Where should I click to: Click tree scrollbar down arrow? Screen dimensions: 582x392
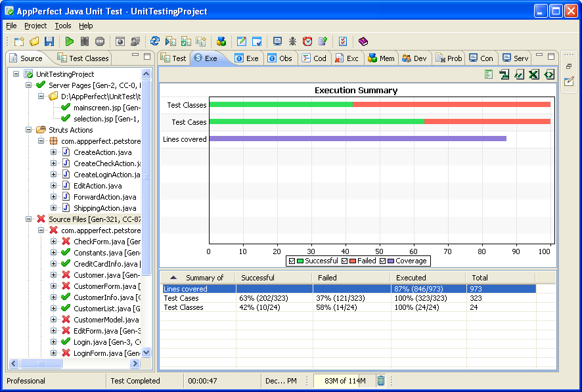pos(146,353)
